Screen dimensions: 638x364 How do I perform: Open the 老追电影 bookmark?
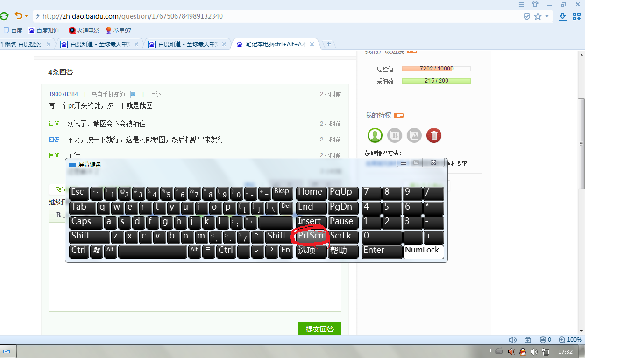click(84, 30)
